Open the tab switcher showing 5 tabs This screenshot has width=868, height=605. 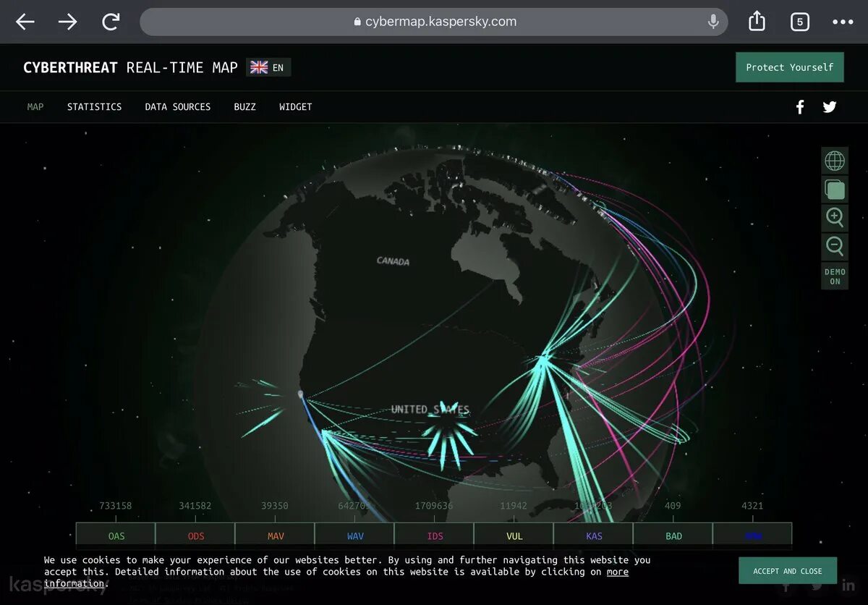799,22
